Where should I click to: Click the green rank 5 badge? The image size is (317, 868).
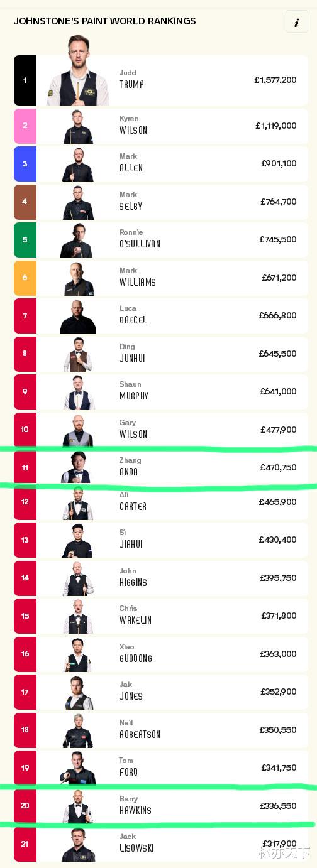(25, 240)
